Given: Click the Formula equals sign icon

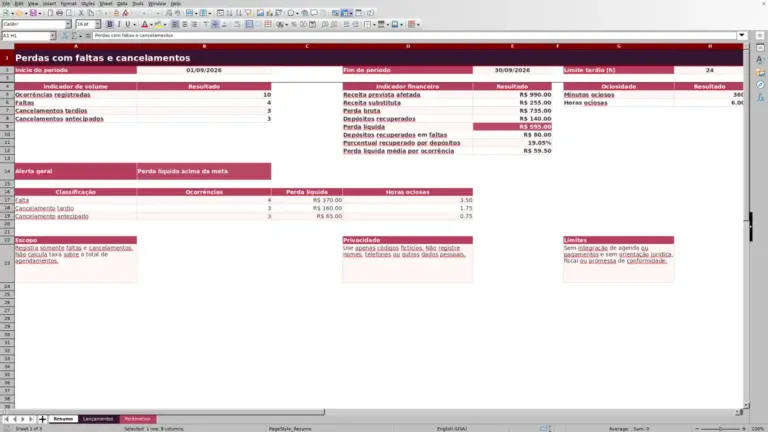Looking at the screenshot, I should pyautogui.click(x=88, y=36).
